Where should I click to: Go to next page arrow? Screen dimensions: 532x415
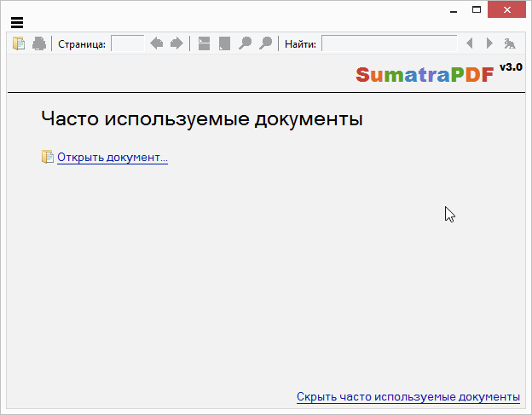point(176,43)
